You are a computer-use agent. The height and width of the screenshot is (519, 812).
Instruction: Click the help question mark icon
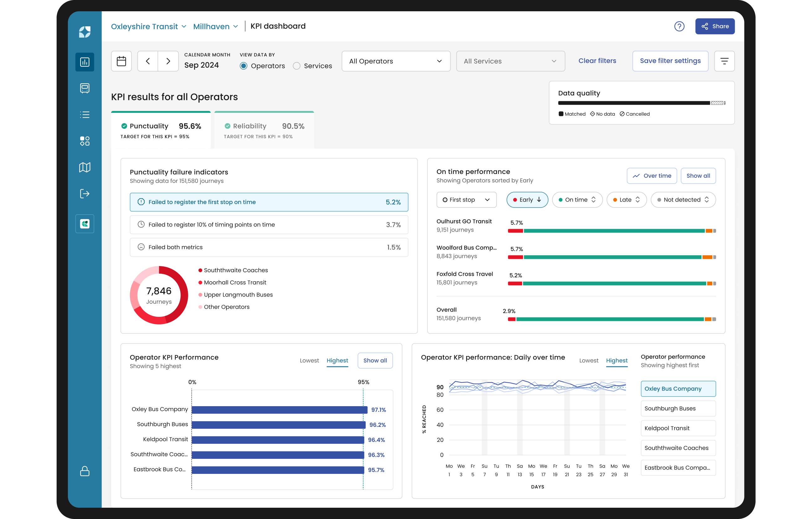point(679,26)
